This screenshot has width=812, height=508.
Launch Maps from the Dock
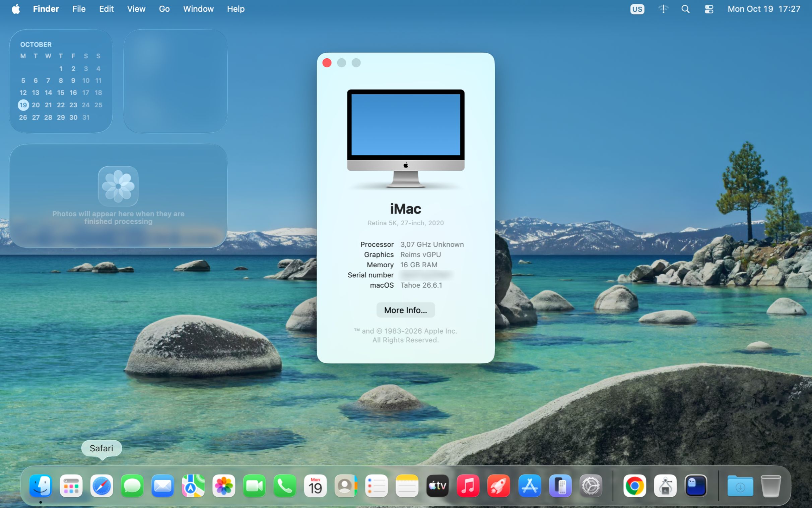click(x=193, y=486)
